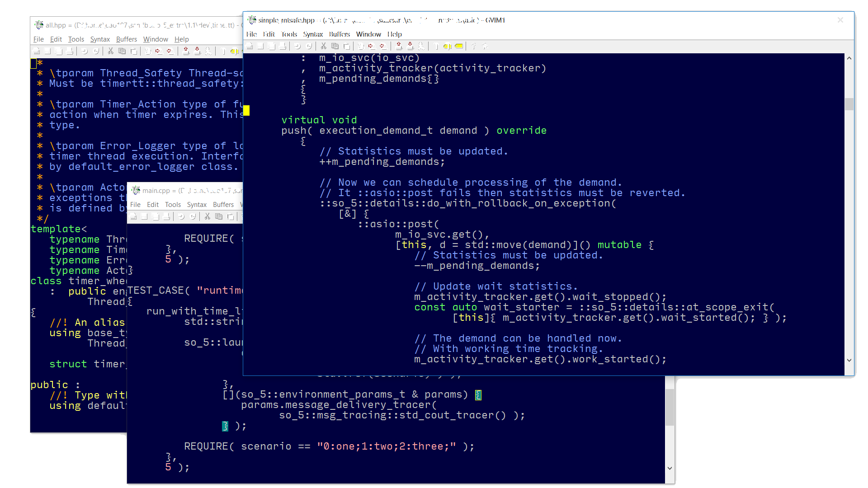
Task: Click Find Previous arrow in simple_mtsafe.hpp toolbar
Action: click(x=383, y=46)
